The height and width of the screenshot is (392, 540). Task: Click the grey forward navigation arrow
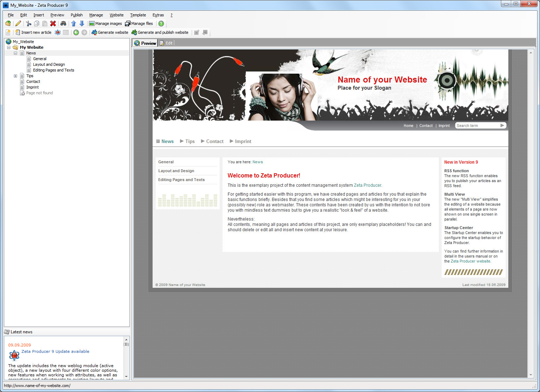[84, 32]
